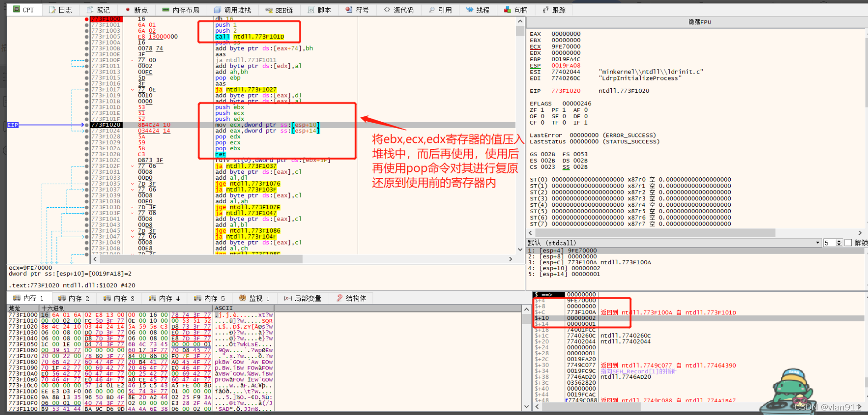This screenshot has height=415, width=868.
Task: Toggle breakpoint dot at address 773F1020
Action: coord(86,125)
